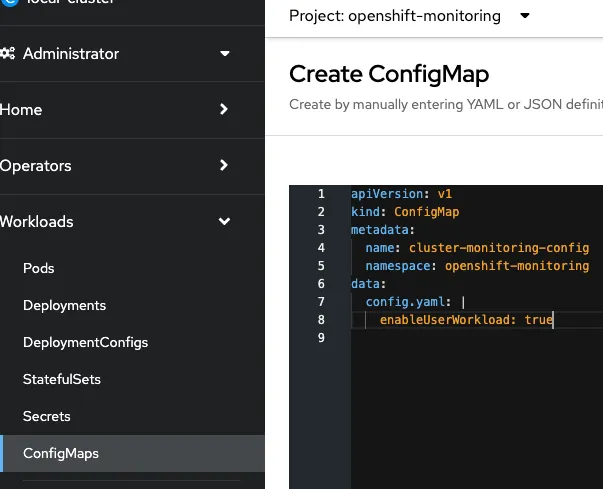Open Secrets from the Workloads menu

pyautogui.click(x=46, y=417)
